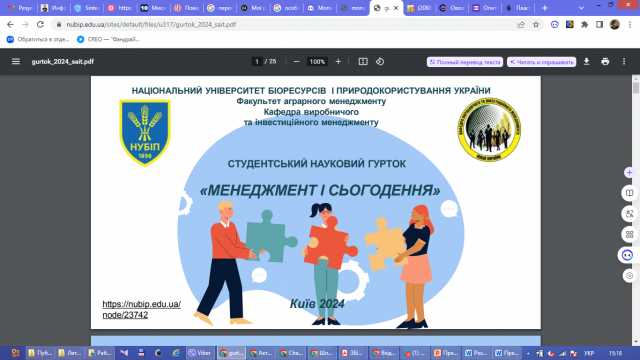This screenshot has width=640, height=360.
Task: Download the gurtok_2024_sait.pdf file
Action: (587, 62)
